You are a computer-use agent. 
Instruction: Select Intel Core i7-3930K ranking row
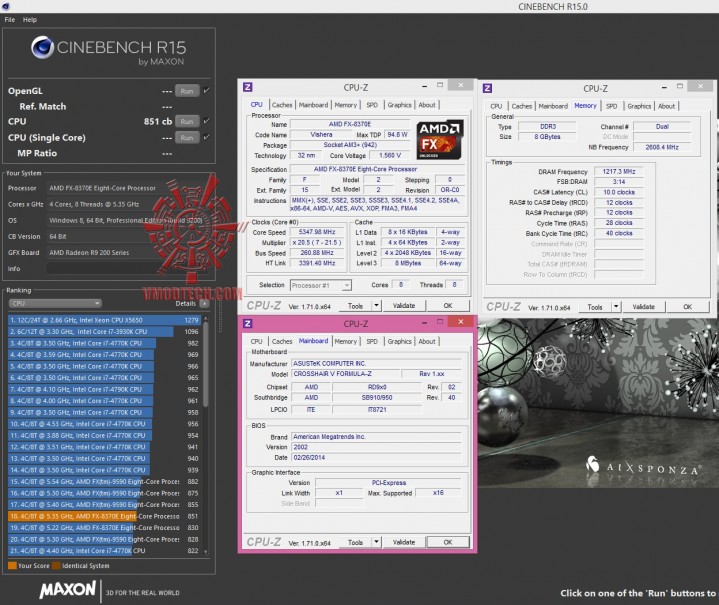click(104, 332)
